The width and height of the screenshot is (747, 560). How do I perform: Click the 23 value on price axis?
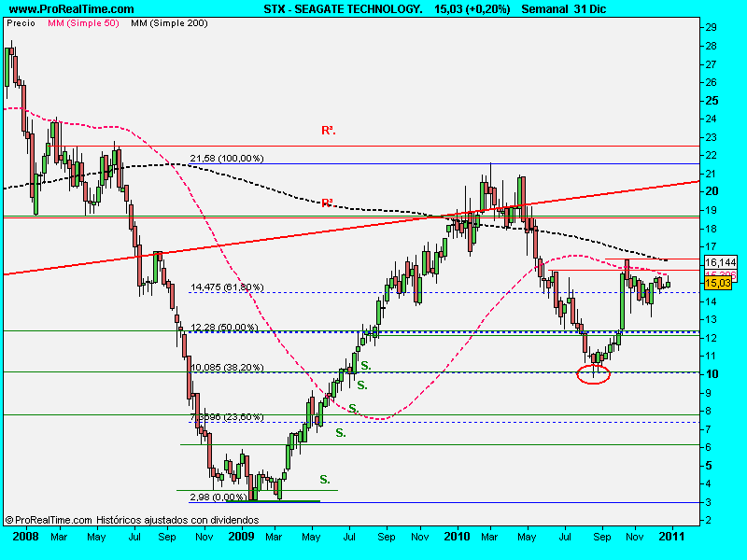tap(711, 137)
